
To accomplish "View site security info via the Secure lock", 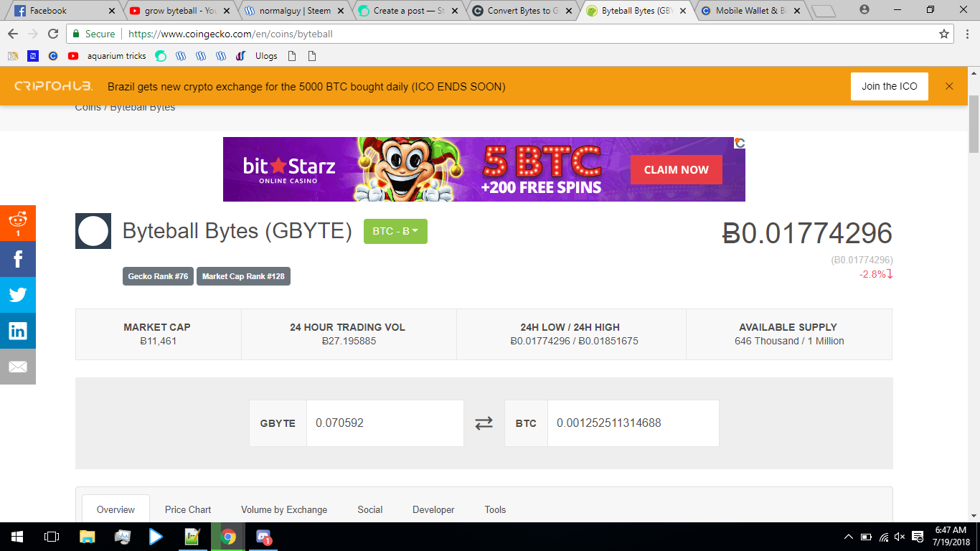I will point(94,34).
